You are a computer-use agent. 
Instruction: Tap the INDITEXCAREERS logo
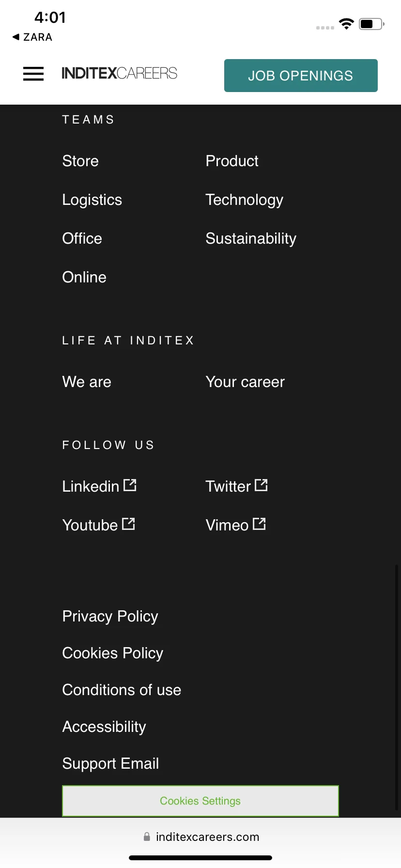(x=119, y=73)
